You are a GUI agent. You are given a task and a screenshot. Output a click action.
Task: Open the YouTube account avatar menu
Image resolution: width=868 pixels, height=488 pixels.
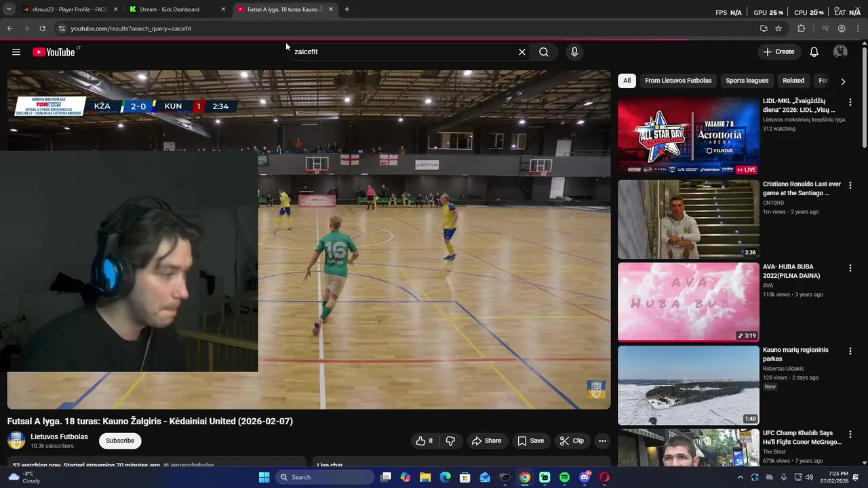tap(840, 52)
